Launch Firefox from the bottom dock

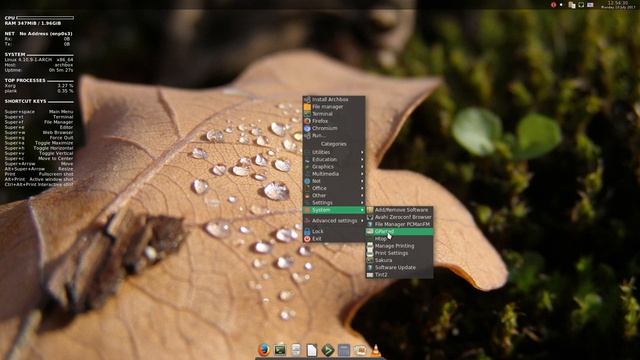264,350
